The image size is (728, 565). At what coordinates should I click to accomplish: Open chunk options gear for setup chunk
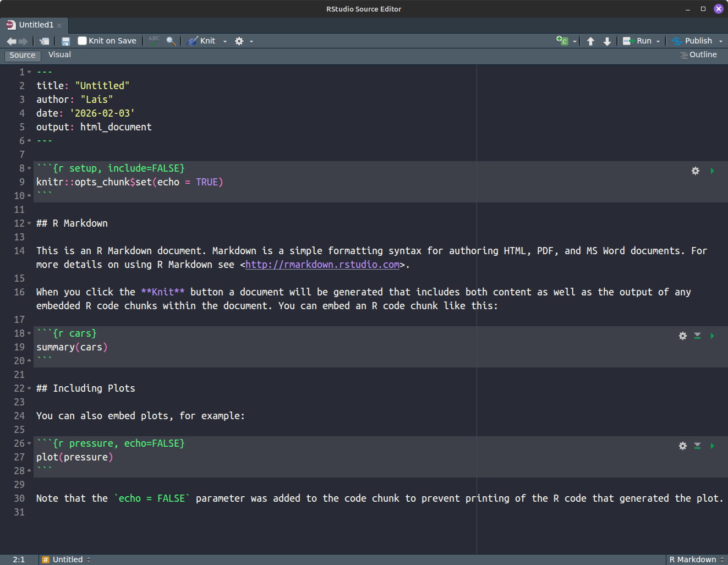[695, 171]
